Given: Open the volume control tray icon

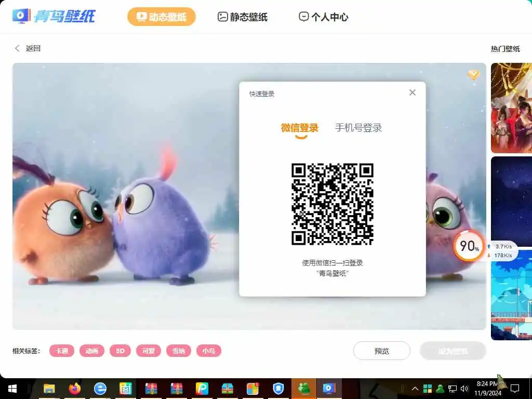Looking at the screenshot, I should tap(464, 389).
